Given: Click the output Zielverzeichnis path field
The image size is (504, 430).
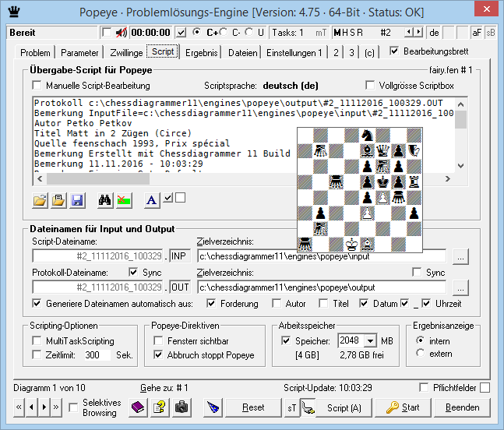Looking at the screenshot, I should click(x=322, y=287).
